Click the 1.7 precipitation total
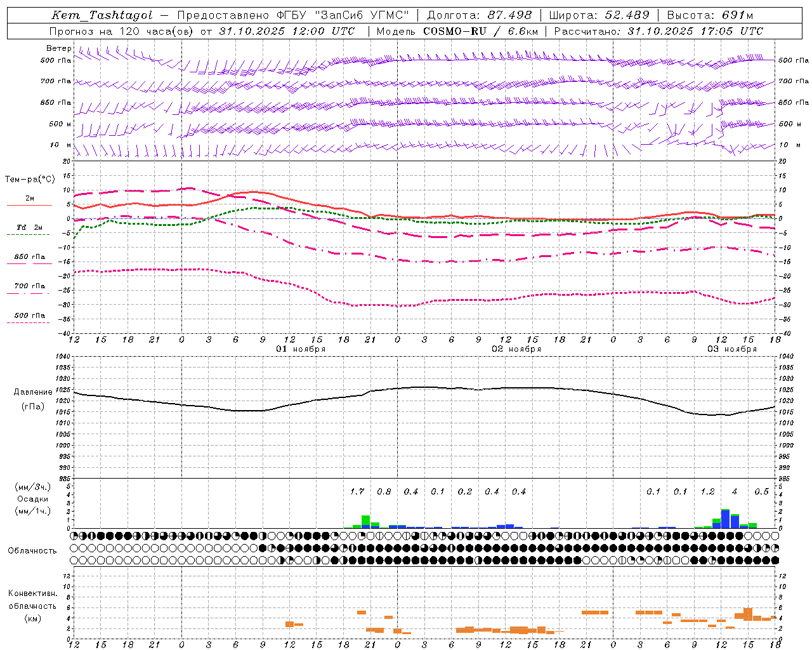The image size is (812, 650). point(357,491)
